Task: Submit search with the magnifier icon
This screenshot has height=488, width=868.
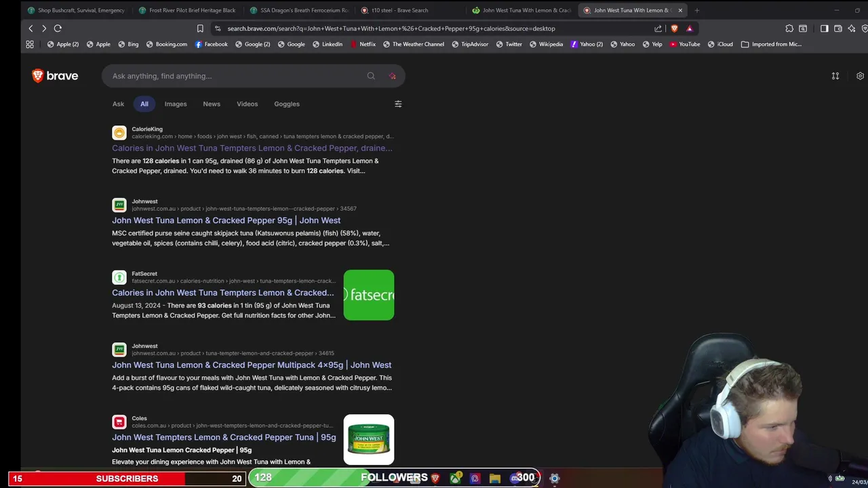Action: pyautogui.click(x=371, y=76)
